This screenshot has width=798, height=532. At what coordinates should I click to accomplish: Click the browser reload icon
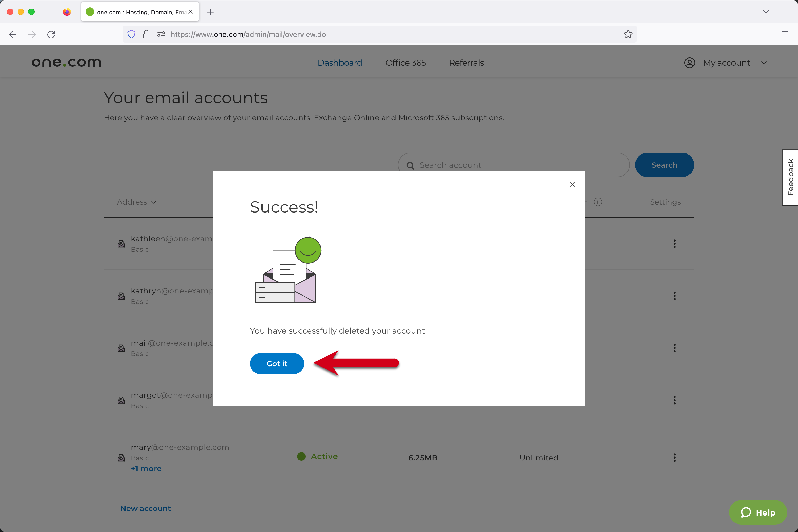[51, 34]
